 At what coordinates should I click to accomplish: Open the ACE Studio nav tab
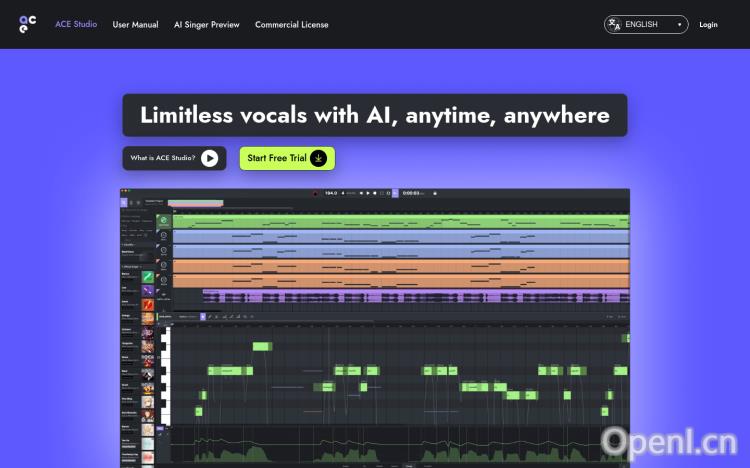pyautogui.click(x=76, y=24)
